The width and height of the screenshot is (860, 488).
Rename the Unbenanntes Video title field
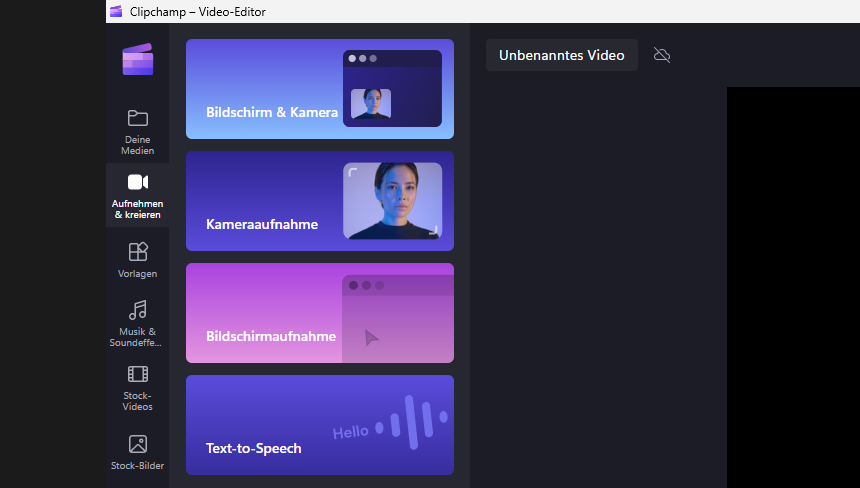562,55
